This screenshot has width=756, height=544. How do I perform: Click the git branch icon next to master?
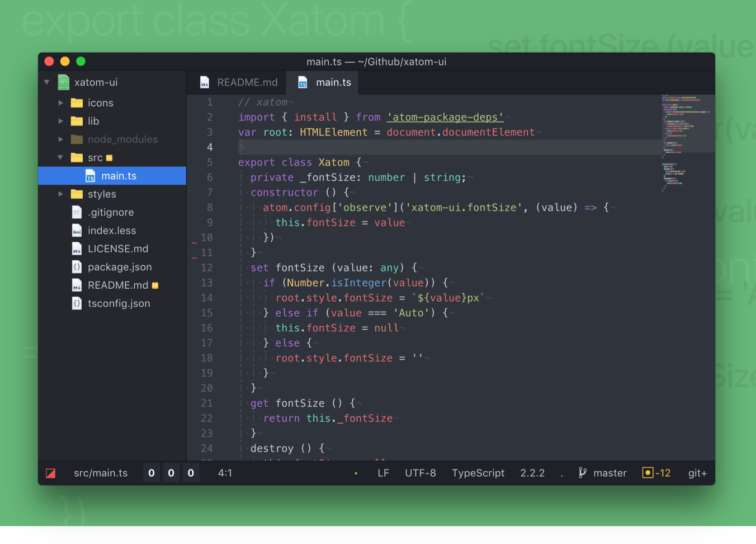(x=582, y=473)
